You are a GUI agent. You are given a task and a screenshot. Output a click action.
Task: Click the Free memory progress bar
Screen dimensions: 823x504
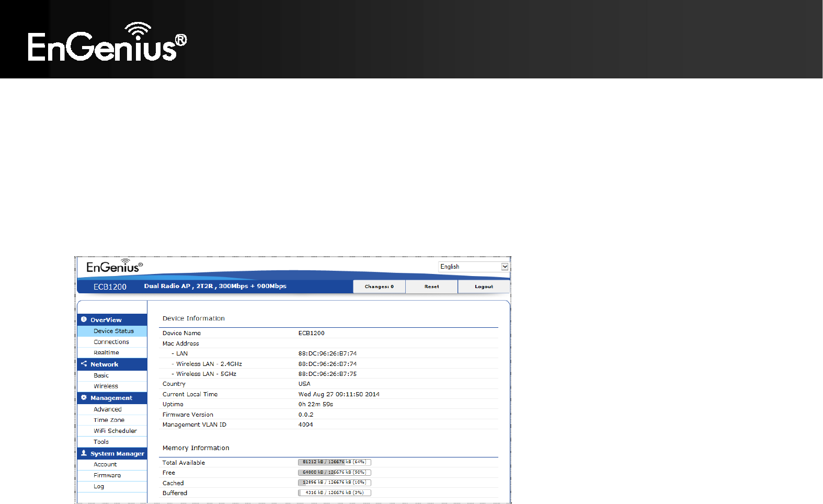click(335, 472)
